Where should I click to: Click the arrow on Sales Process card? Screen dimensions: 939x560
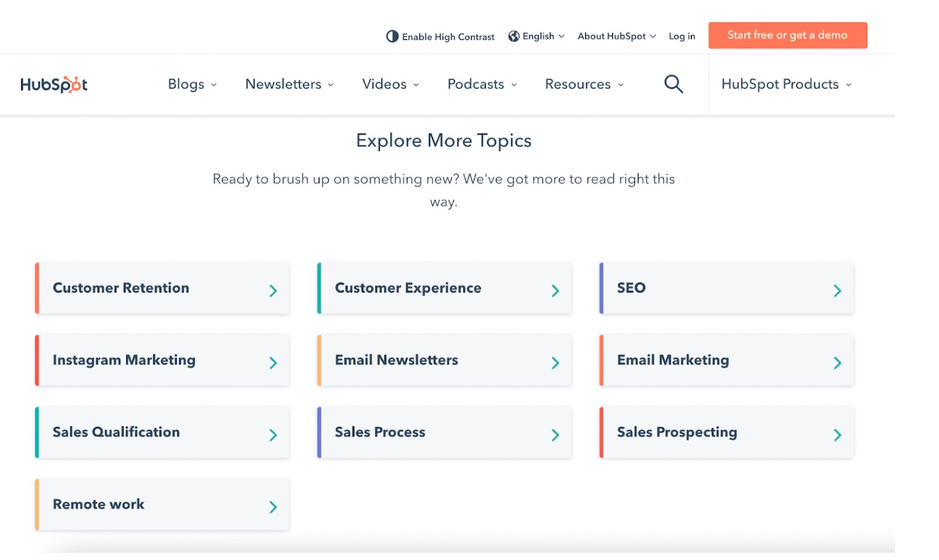point(555,435)
